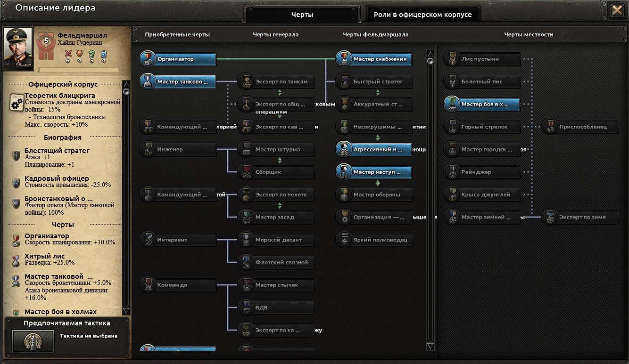Click the trait tree scrollbar up arrow
The height and width of the screenshot is (364, 629).
[430, 53]
